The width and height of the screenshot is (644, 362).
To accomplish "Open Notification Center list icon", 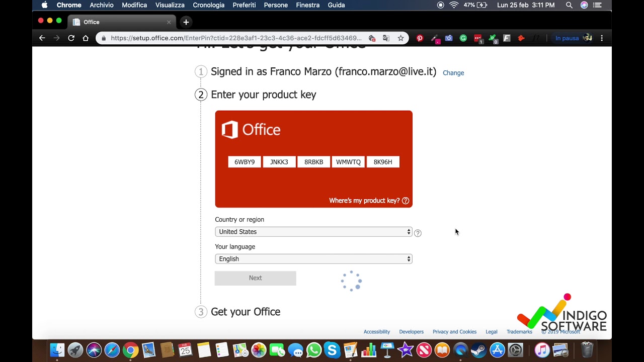I will point(597,5).
